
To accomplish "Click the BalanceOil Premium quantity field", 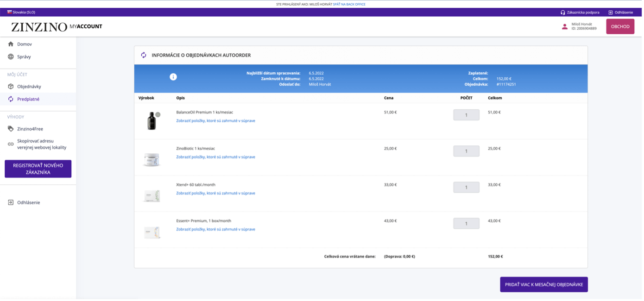I will 466,115.
